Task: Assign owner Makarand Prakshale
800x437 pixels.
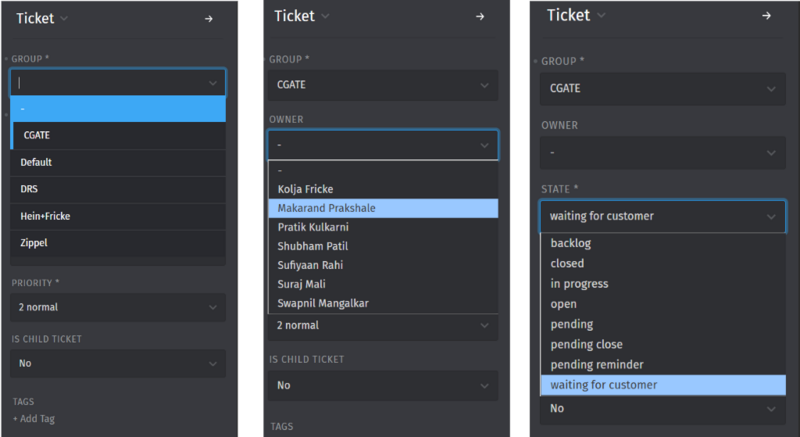Action: click(x=328, y=208)
